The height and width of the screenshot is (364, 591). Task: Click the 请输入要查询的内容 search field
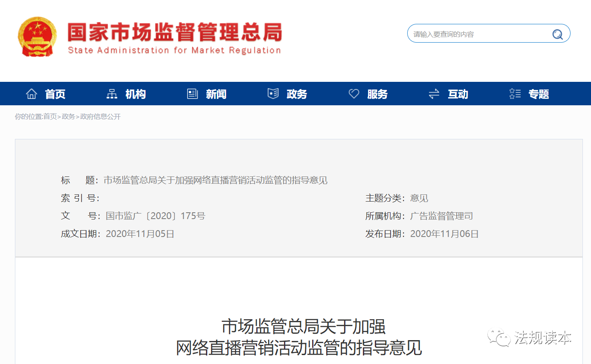tap(478, 34)
